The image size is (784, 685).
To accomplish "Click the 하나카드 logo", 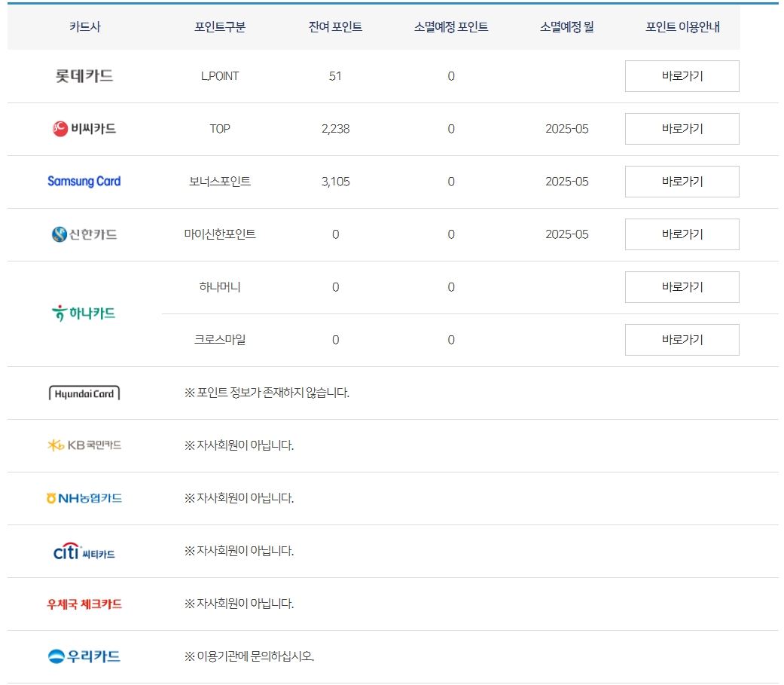I will [84, 313].
